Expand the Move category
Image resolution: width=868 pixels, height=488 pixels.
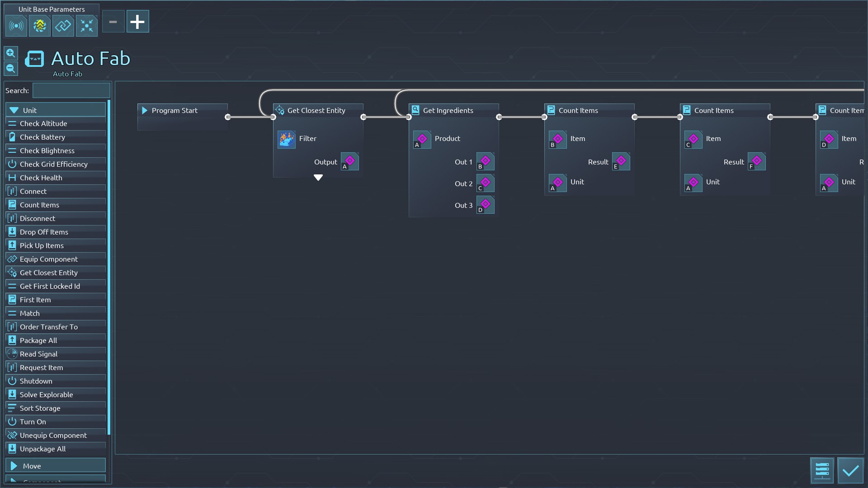click(x=56, y=466)
